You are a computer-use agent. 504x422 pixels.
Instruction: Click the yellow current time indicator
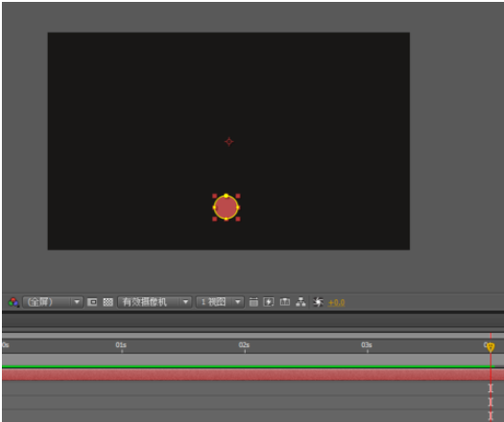(491, 347)
